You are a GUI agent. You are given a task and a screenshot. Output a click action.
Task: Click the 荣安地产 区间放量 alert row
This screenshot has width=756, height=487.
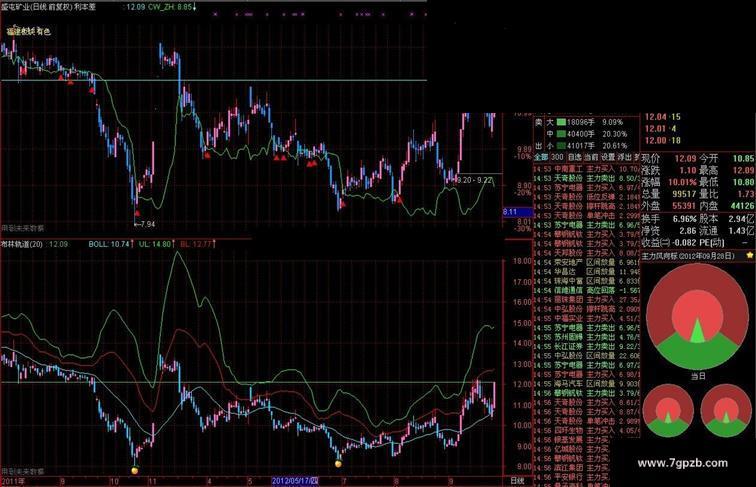[x=587, y=262]
